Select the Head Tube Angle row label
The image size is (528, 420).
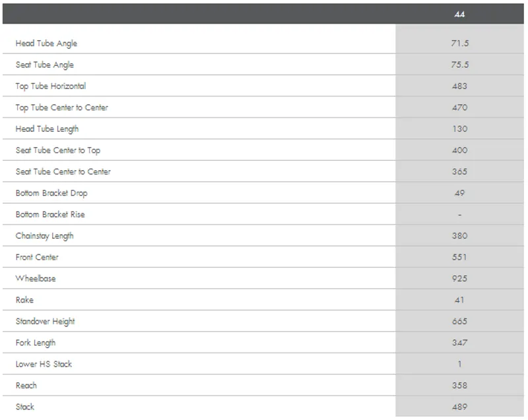tap(46, 44)
